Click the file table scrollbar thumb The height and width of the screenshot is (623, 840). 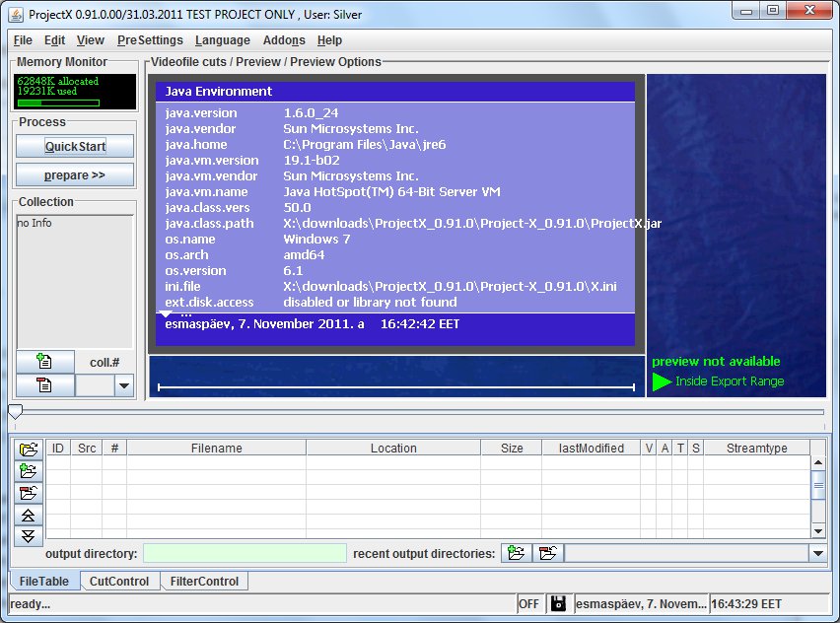[818, 485]
